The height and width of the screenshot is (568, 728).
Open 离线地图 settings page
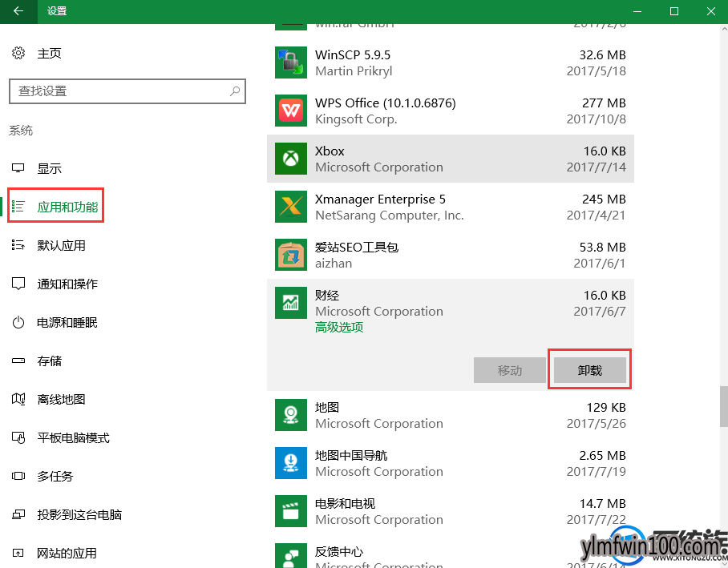tap(61, 400)
